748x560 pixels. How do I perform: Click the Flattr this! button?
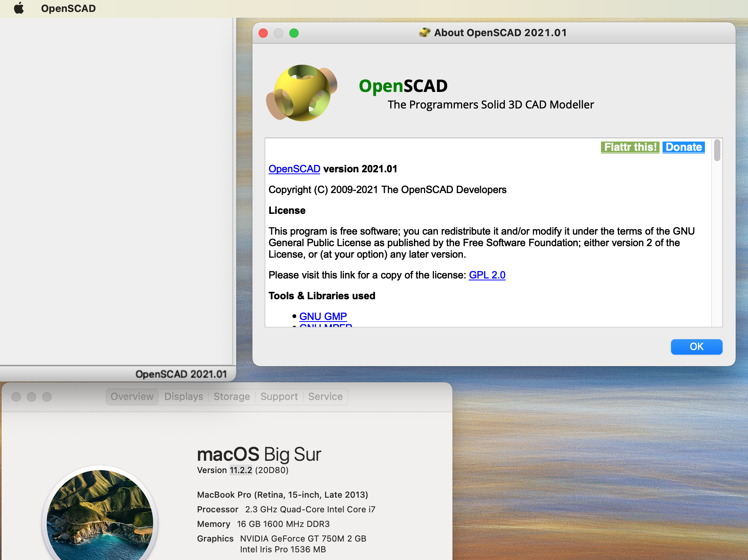click(630, 147)
